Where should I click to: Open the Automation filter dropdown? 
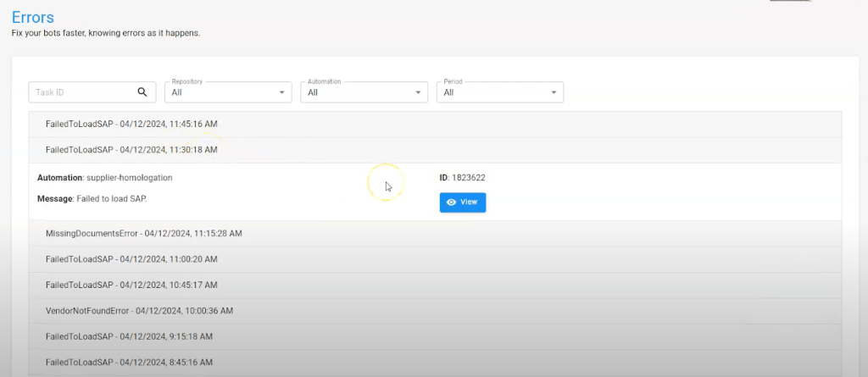pos(364,92)
